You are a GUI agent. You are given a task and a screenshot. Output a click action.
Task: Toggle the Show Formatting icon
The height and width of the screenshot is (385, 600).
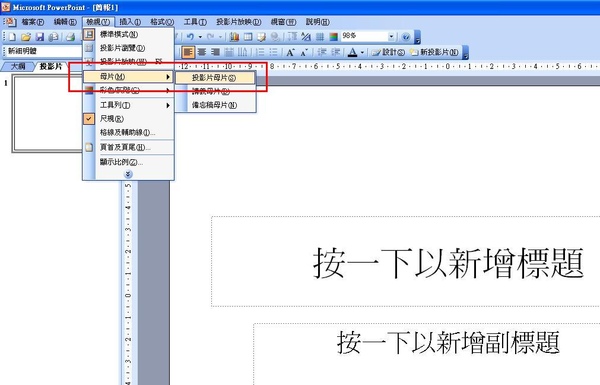point(306,37)
